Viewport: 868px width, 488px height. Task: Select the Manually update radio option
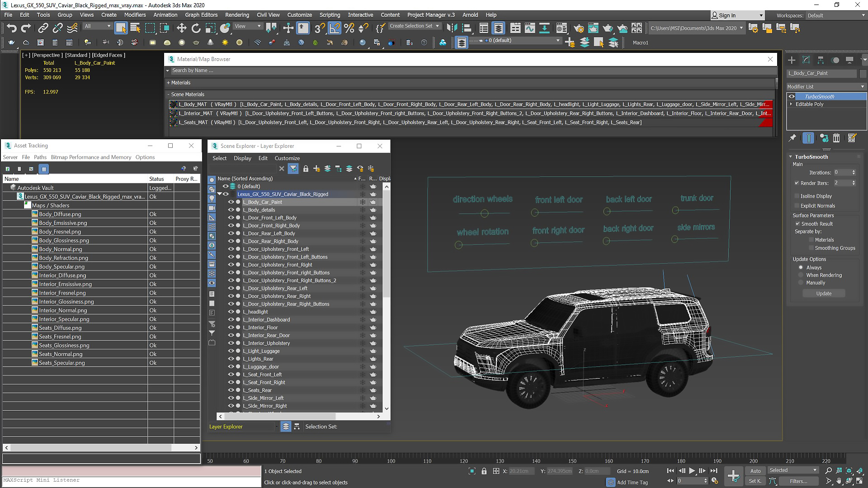coord(801,283)
